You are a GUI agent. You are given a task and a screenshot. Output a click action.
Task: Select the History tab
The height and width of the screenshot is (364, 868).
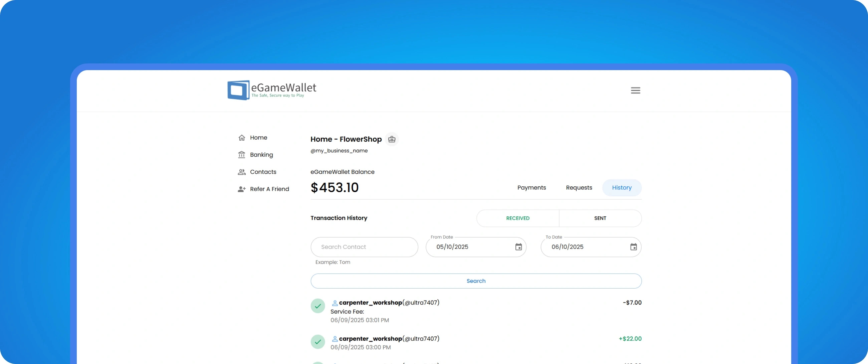(622, 188)
